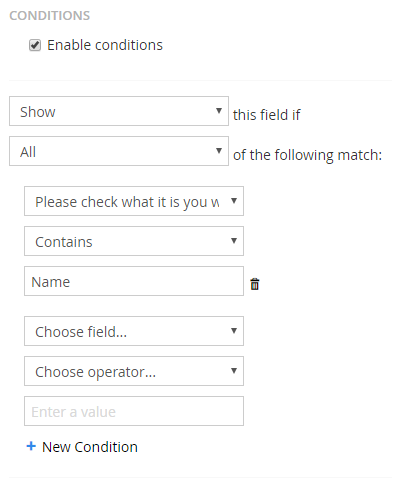Open the Choose field... dropdown
The image size is (398, 482).
pyautogui.click(x=134, y=331)
